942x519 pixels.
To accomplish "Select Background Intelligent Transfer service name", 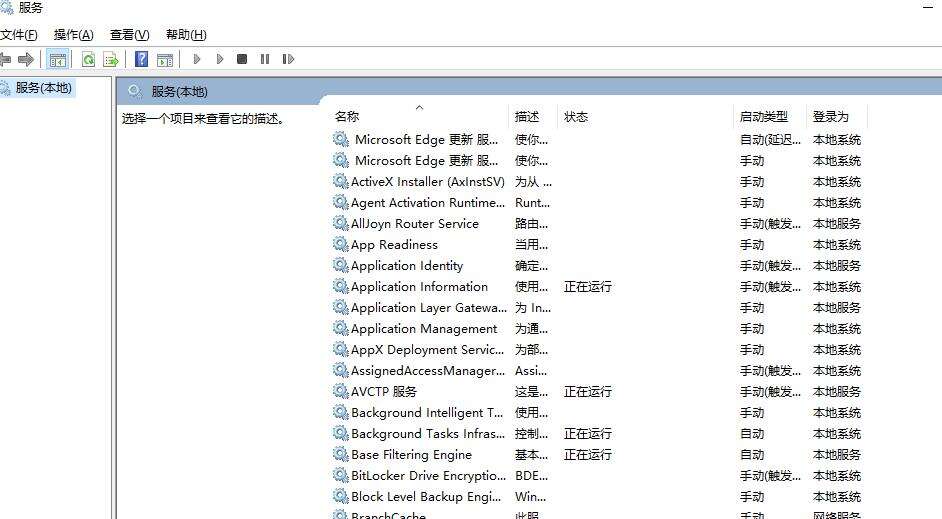I will click(427, 413).
